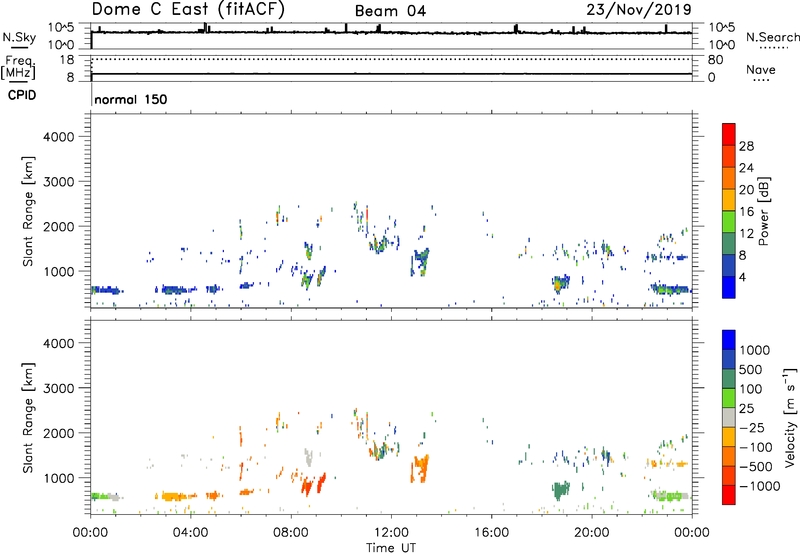
Task: Click the '500' tick on Velocity colorbar
Action: [x=751, y=369]
